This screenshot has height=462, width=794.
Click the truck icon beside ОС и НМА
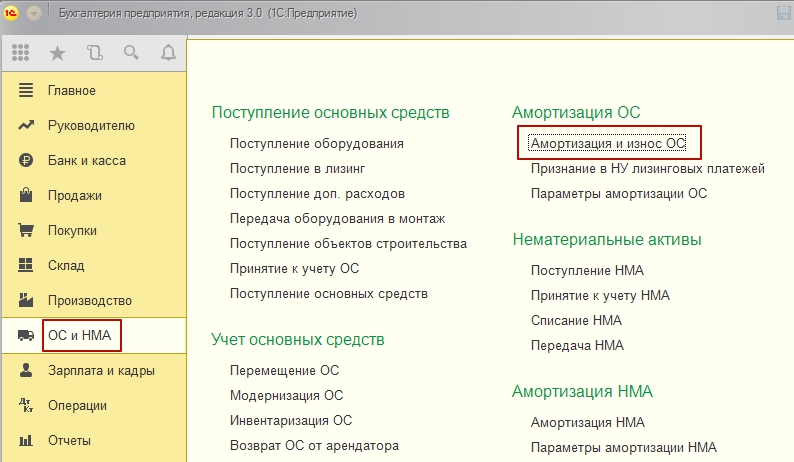pyautogui.click(x=26, y=335)
